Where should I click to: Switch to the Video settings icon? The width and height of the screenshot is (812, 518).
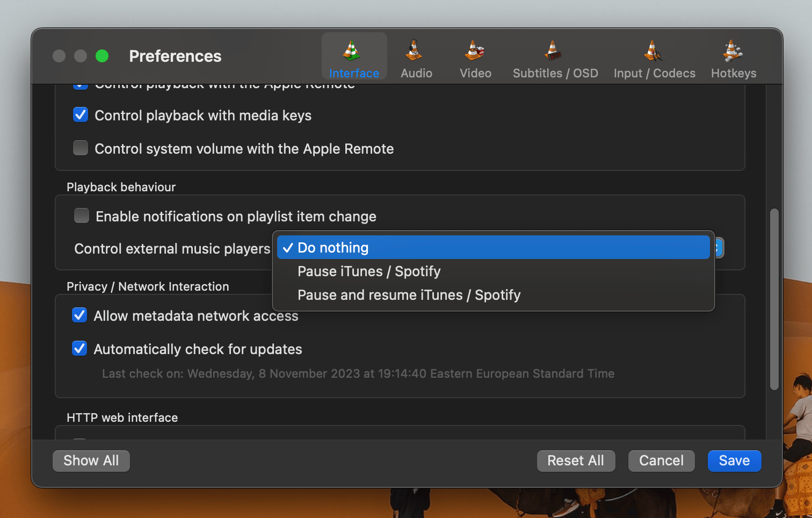click(475, 56)
